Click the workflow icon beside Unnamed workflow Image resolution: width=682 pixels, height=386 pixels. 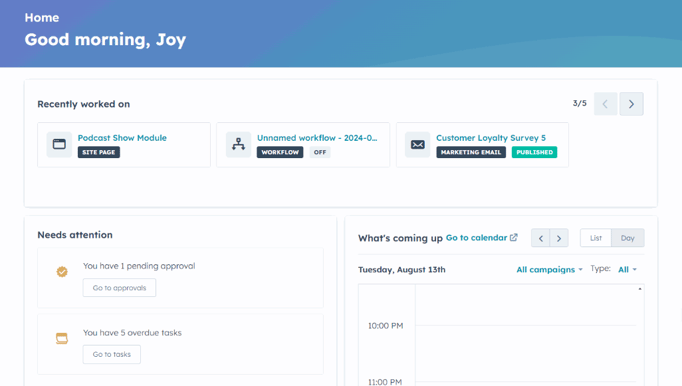(238, 144)
